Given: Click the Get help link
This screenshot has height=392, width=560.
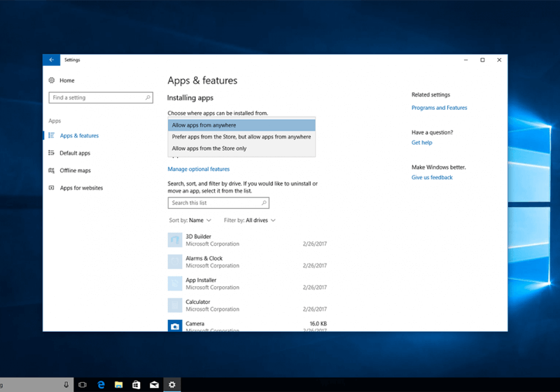Looking at the screenshot, I should coord(422,142).
